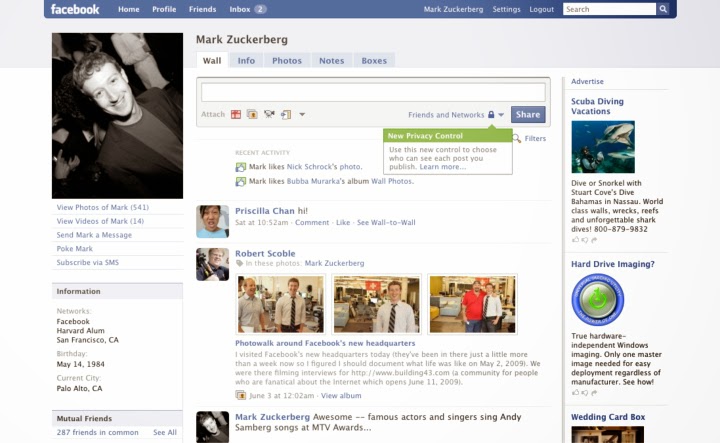Image resolution: width=720 pixels, height=443 pixels.
Task: Open Priscilla Chan's avatar picture
Action: (213, 221)
